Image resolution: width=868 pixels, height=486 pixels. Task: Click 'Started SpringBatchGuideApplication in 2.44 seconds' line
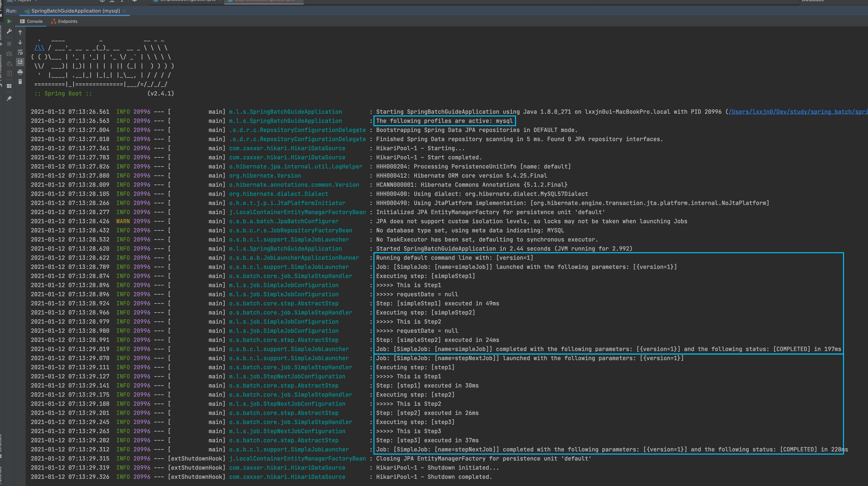(504, 249)
